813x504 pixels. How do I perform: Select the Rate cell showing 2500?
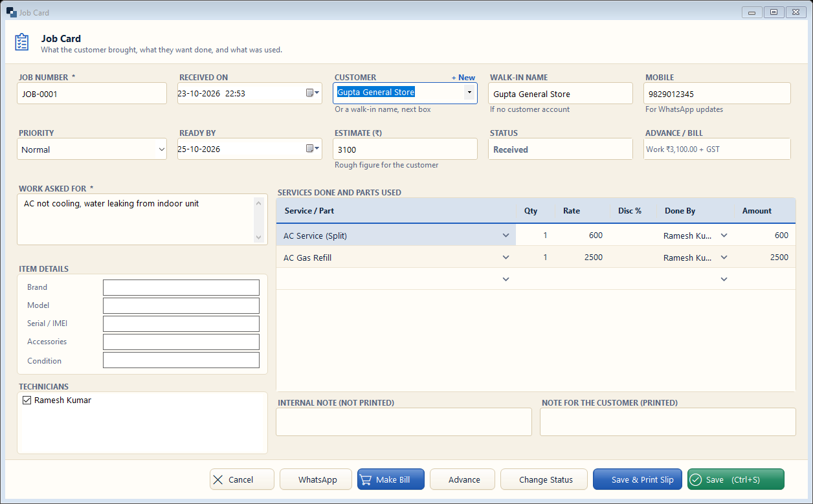583,257
